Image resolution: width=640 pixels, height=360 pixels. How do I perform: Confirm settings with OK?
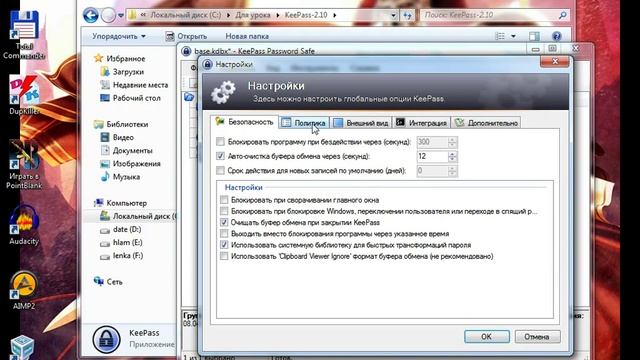coord(487,337)
